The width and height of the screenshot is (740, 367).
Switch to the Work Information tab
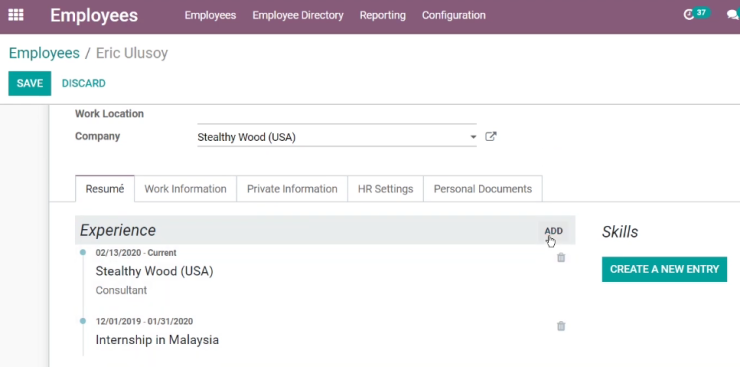(x=185, y=189)
